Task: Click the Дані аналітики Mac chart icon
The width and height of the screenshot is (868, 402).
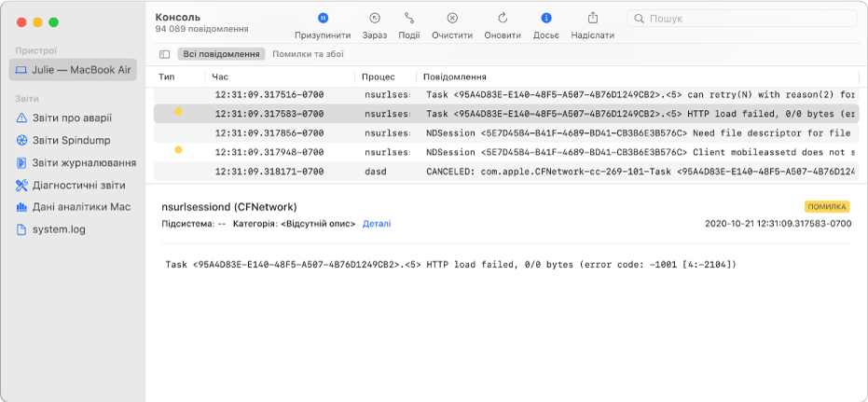Action: pos(21,207)
